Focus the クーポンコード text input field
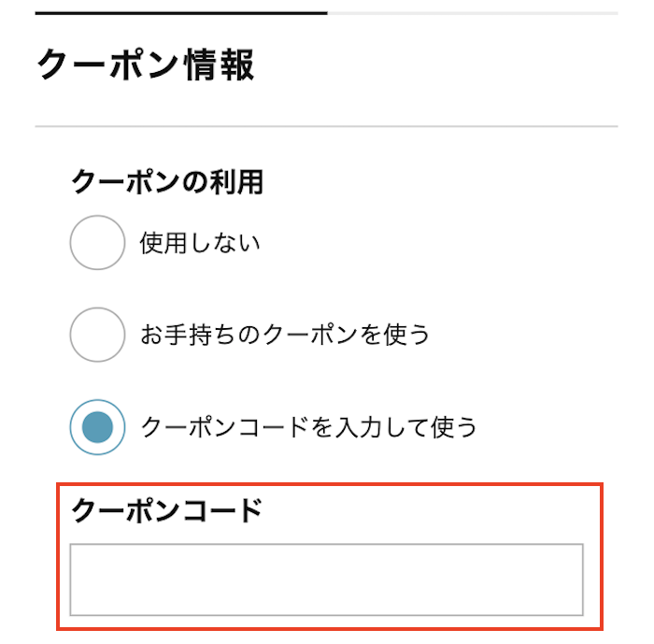 tap(326, 580)
